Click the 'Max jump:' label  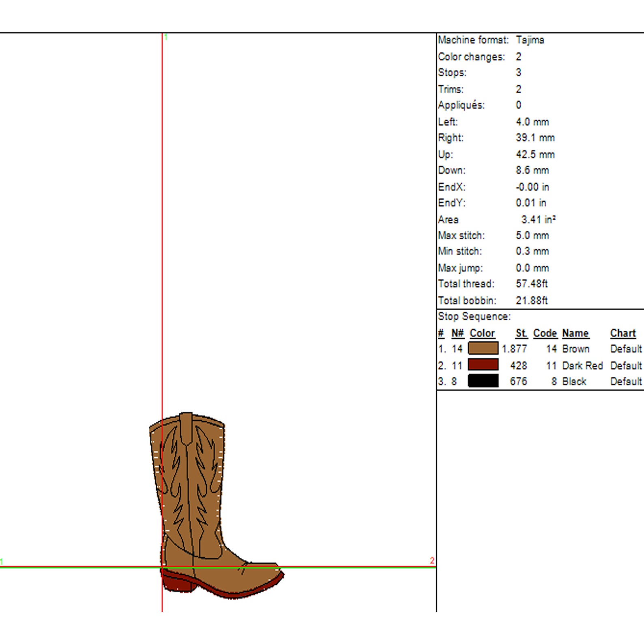click(x=461, y=268)
